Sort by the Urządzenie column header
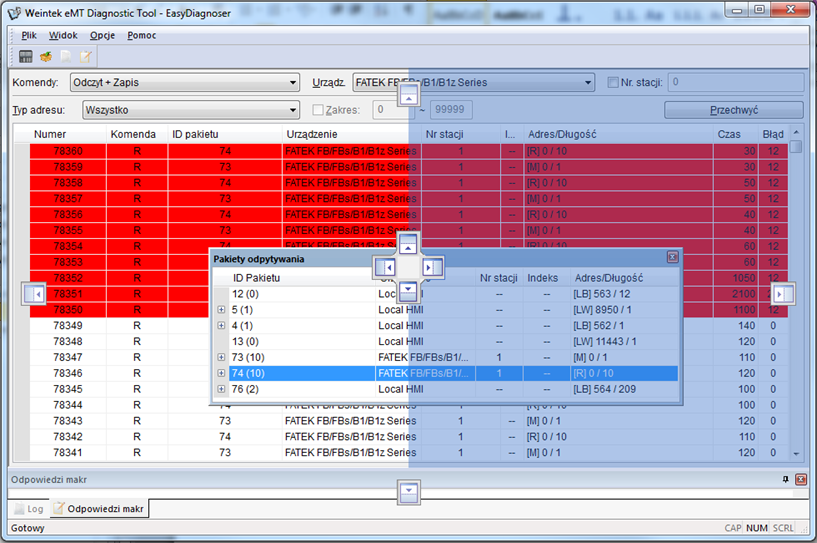 coord(352,134)
